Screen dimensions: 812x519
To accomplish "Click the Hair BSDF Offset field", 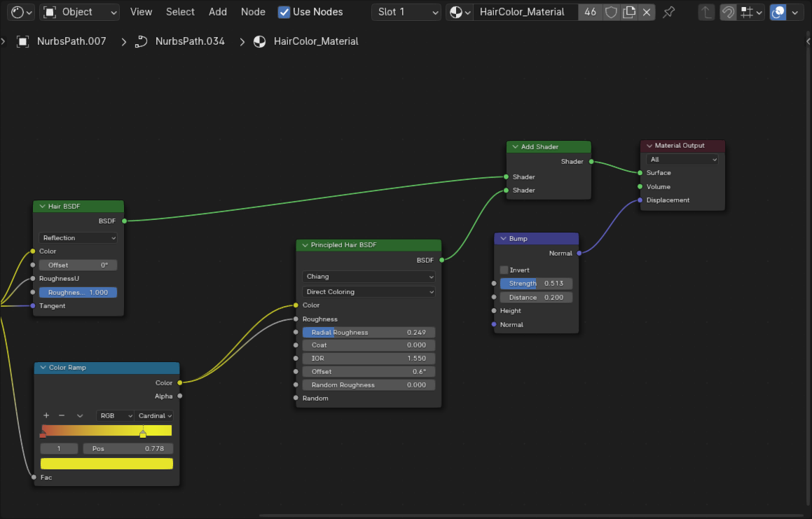I will point(78,265).
